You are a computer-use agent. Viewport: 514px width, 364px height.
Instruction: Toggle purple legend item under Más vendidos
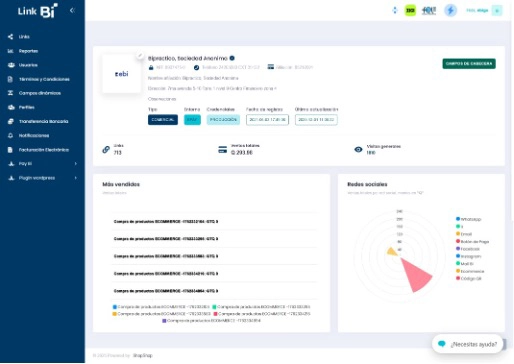[211, 321]
